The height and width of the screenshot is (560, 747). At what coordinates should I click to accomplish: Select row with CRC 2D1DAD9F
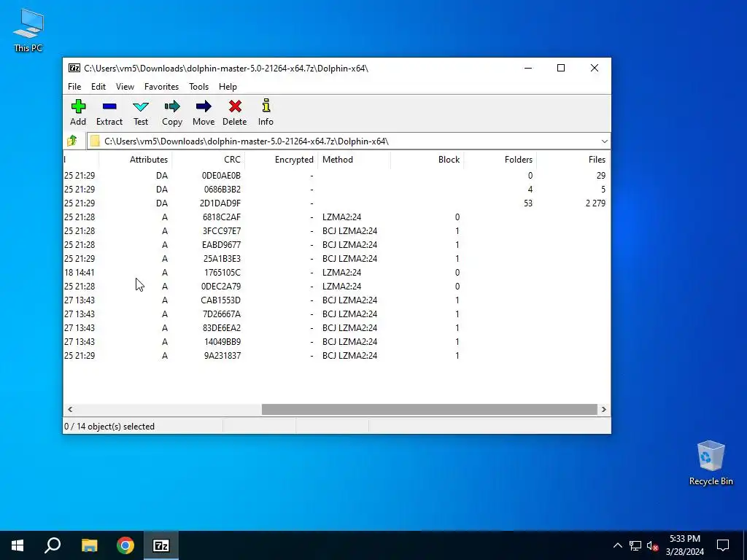coord(336,203)
